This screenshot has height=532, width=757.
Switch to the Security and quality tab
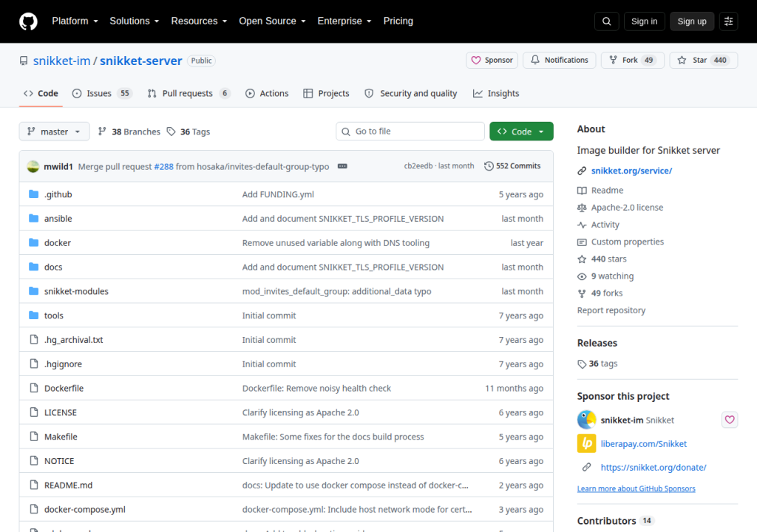[411, 94]
